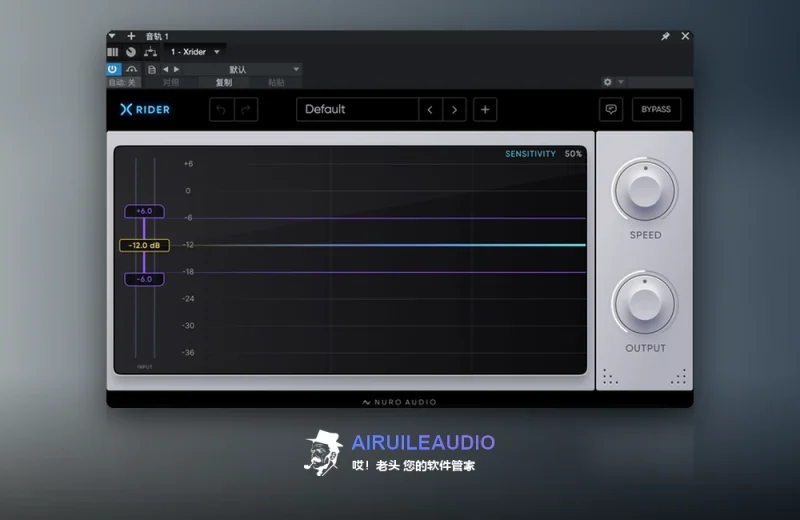Click the NURO AUDIO footer logo

(399, 402)
